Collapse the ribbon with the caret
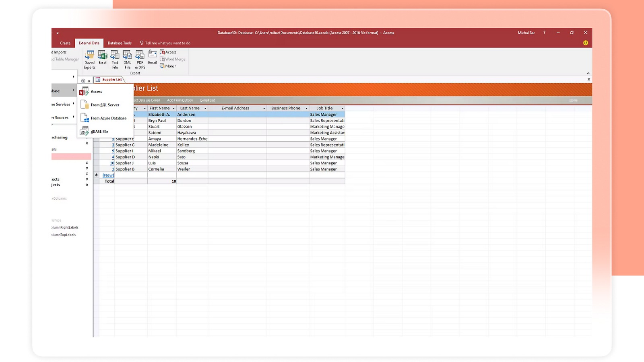Image resolution: width=644 pixels, height=362 pixels. [588, 73]
